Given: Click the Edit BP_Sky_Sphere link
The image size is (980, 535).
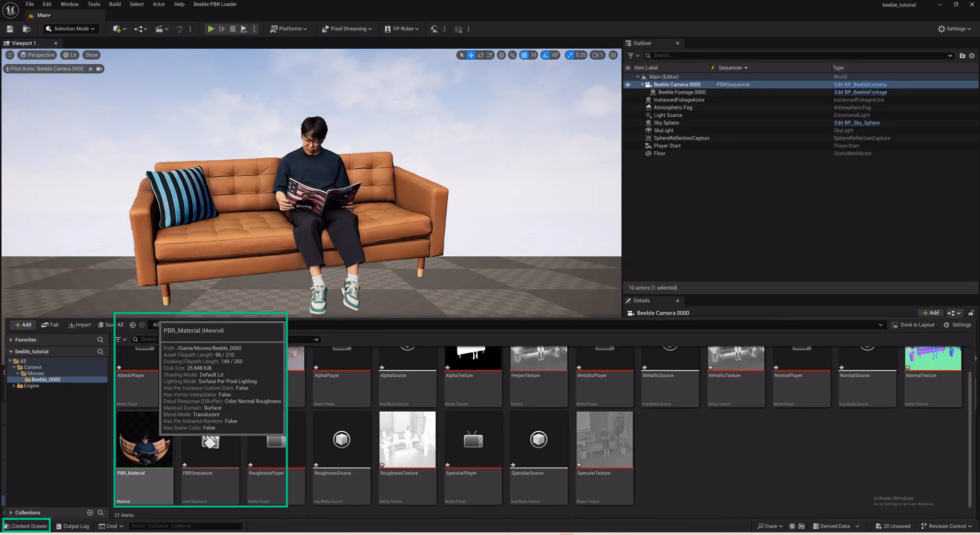Looking at the screenshot, I should click(857, 123).
